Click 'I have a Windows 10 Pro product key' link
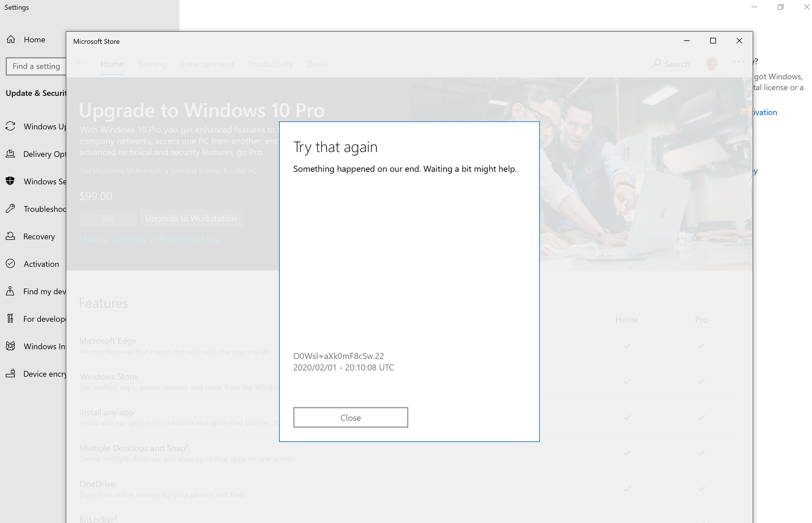 tap(149, 240)
